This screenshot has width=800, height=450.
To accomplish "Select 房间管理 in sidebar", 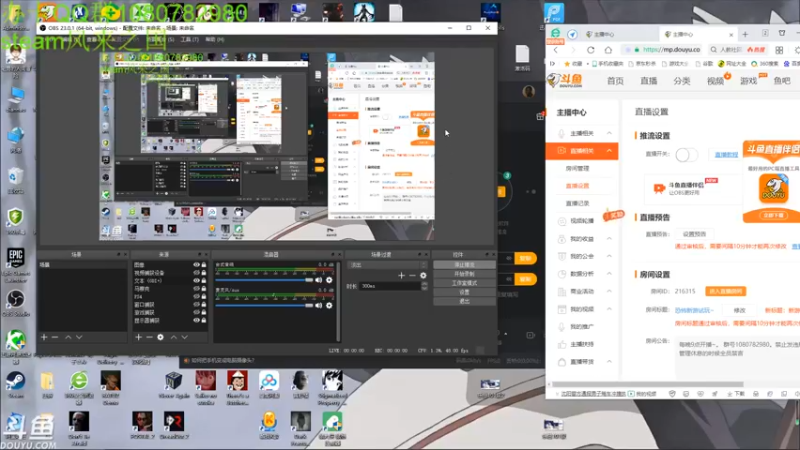I will point(578,168).
